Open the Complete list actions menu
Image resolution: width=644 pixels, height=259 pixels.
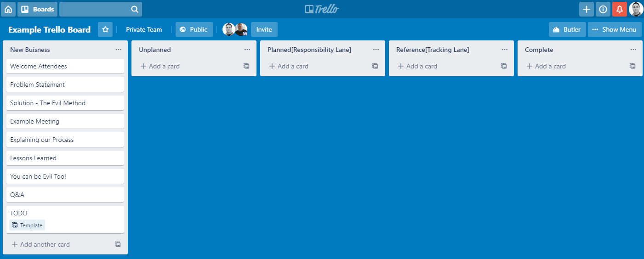tap(633, 50)
